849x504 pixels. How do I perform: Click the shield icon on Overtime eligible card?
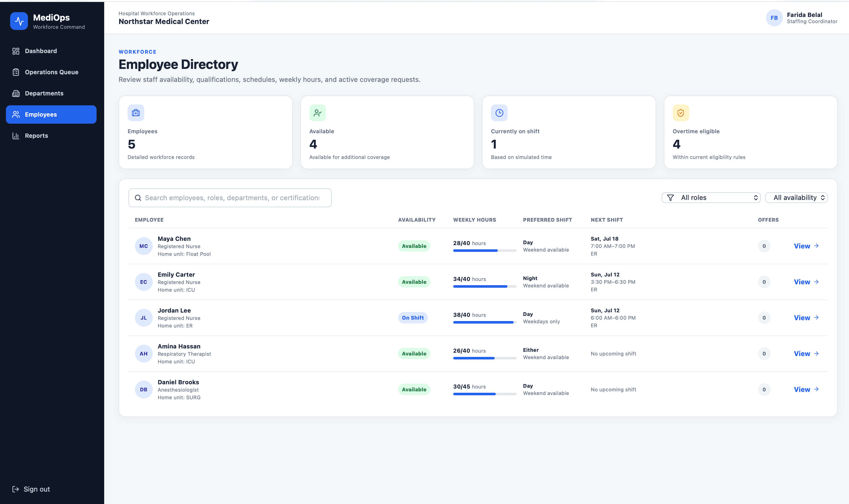click(x=681, y=113)
